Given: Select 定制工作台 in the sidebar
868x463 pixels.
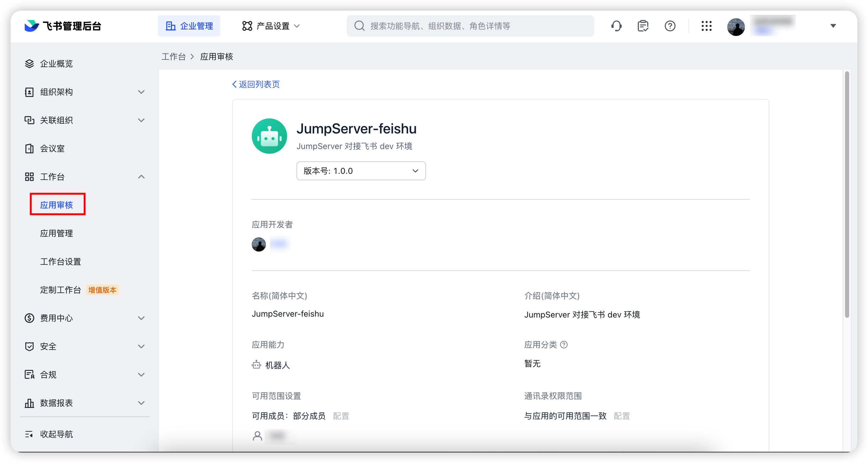Looking at the screenshot, I should click(61, 290).
